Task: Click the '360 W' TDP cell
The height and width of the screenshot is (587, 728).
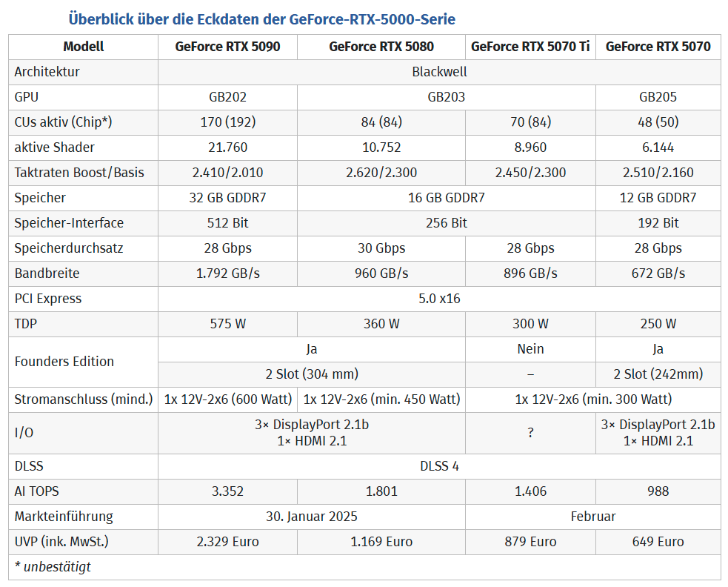Action: (381, 323)
